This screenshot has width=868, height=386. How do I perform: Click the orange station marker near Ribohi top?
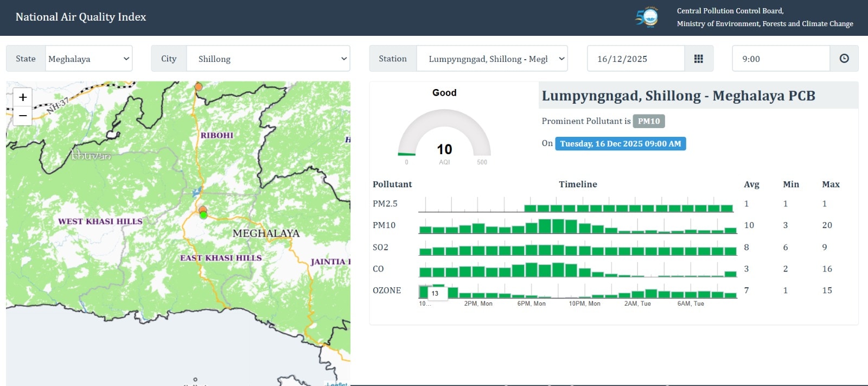coord(199,87)
